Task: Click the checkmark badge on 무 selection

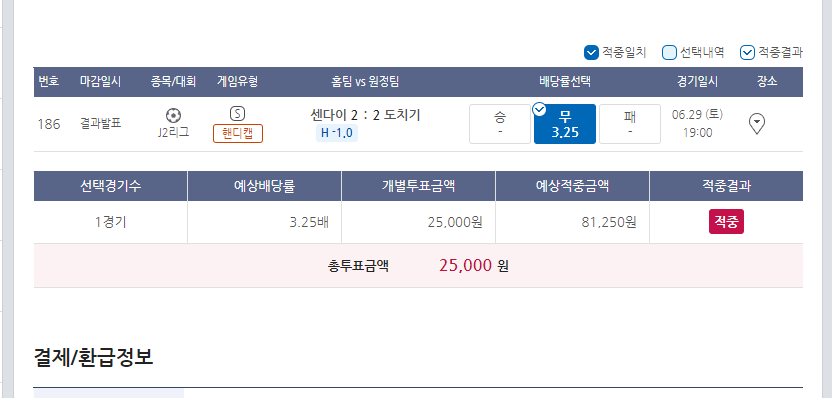Action: pyautogui.click(x=539, y=109)
